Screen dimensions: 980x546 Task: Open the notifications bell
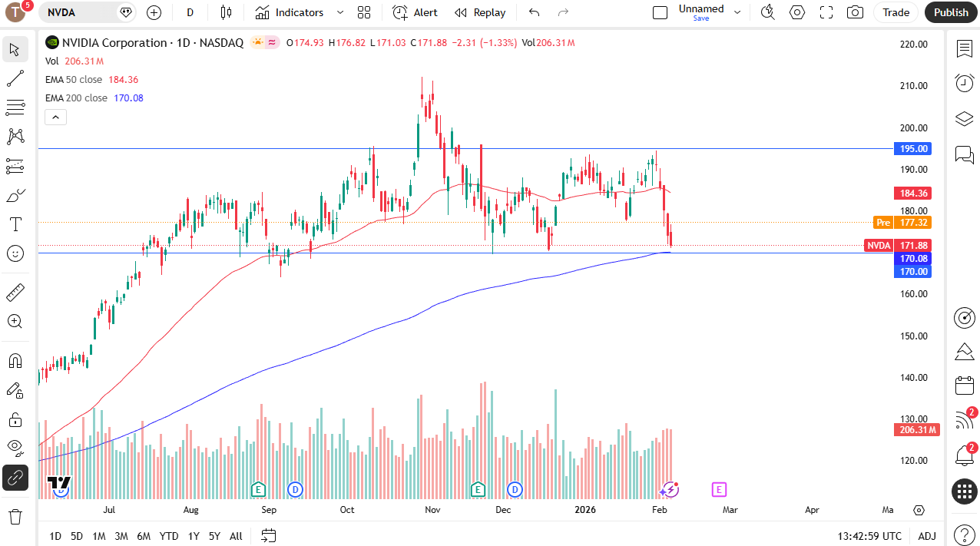click(964, 455)
